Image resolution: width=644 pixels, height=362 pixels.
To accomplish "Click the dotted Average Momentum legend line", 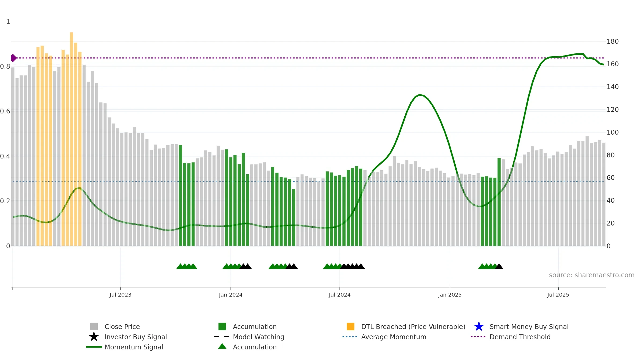I will point(350,337).
